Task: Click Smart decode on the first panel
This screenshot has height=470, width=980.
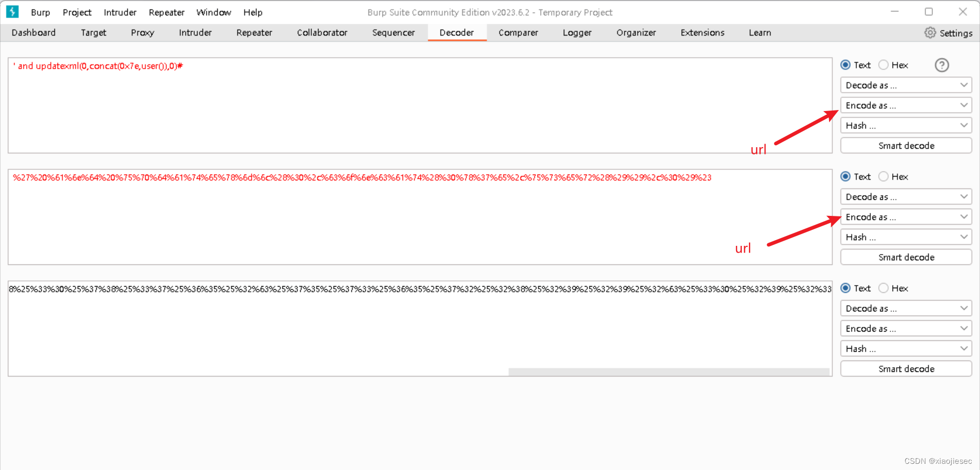Action: [x=906, y=145]
